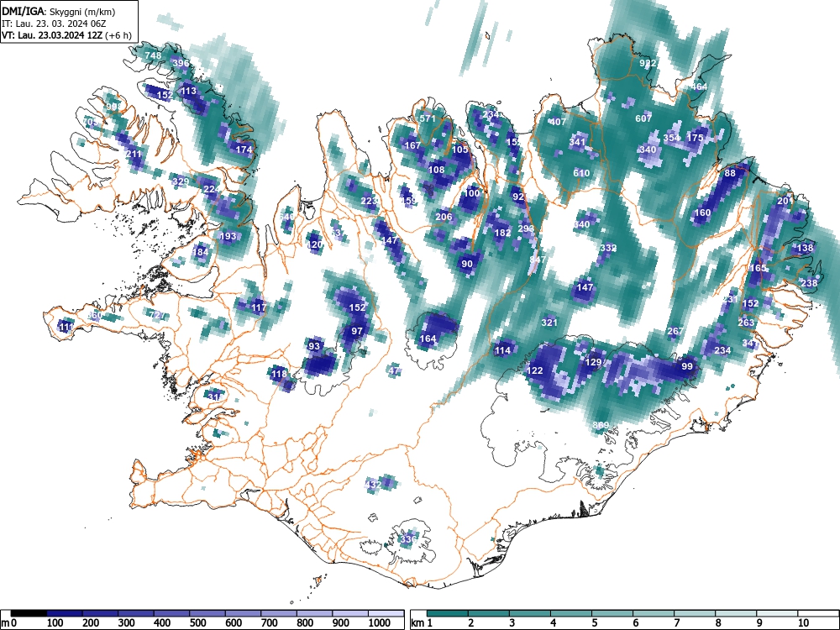The image size is (840, 630).
Task: Click the map value 869
Action: (x=601, y=425)
